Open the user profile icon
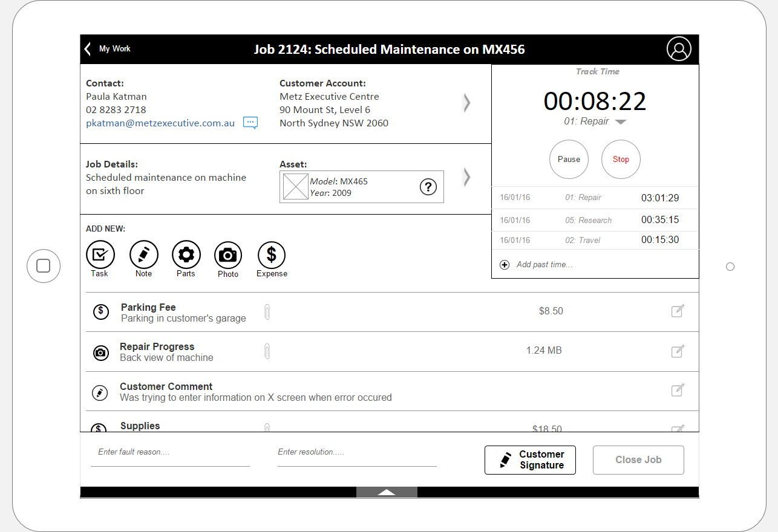 pos(679,49)
